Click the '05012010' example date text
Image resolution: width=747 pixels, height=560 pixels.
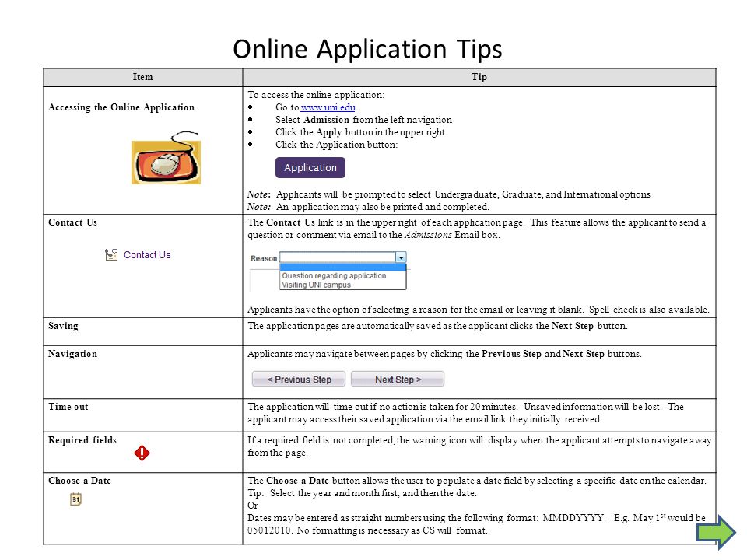coord(269,530)
